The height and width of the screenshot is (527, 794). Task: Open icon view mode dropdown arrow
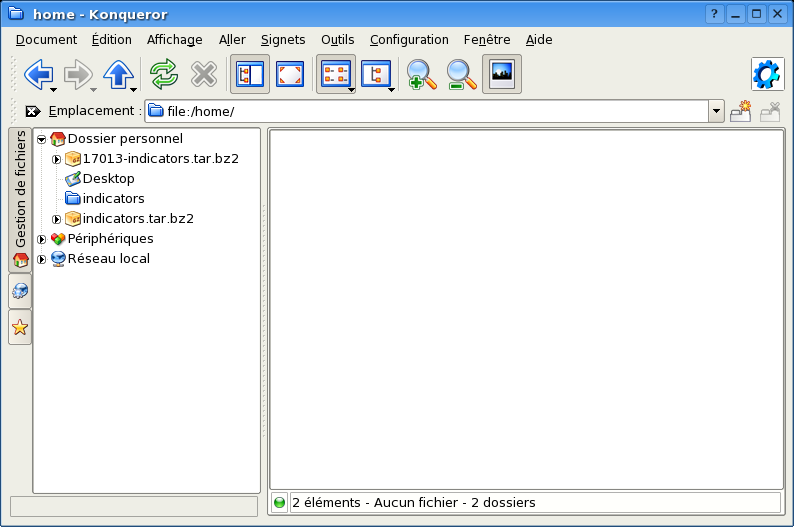tap(351, 90)
